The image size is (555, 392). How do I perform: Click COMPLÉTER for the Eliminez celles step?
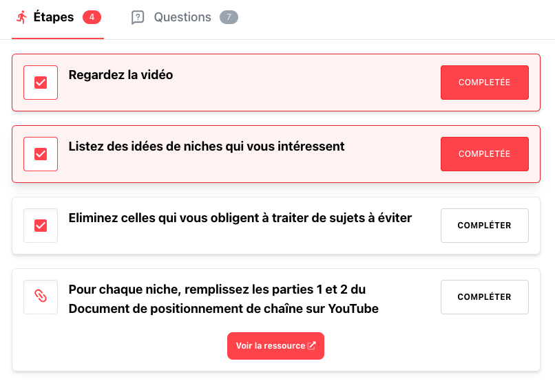[x=484, y=226]
